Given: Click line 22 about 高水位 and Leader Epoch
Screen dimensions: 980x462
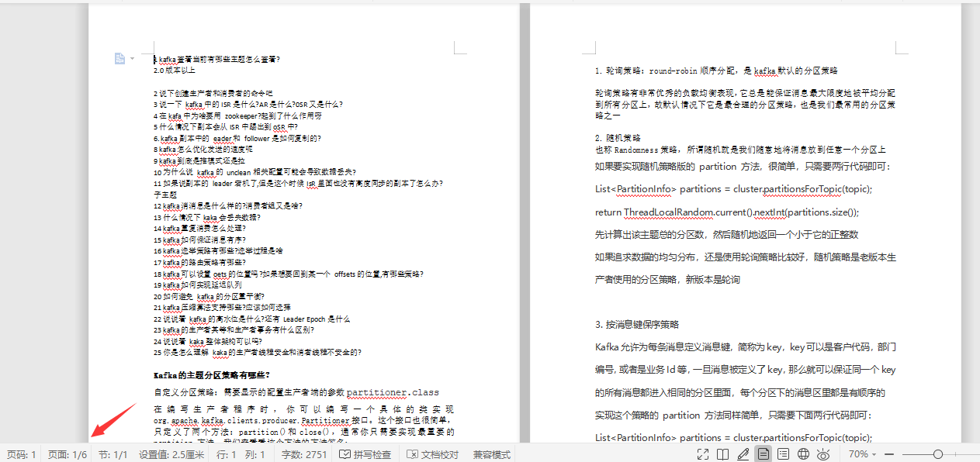Looking at the screenshot, I should tap(251, 319).
